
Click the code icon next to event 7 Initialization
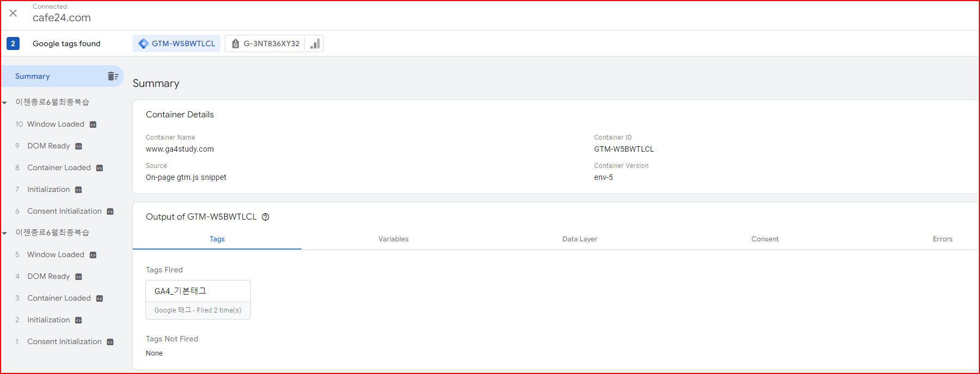[78, 190]
